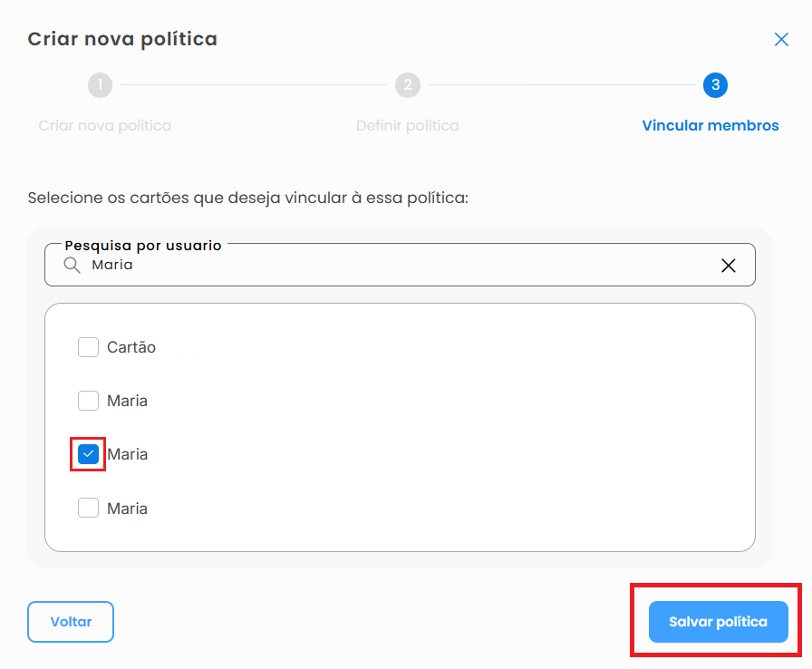Image resolution: width=812 pixels, height=669 pixels.
Task: Select the active step 3 circle
Action: [x=715, y=85]
